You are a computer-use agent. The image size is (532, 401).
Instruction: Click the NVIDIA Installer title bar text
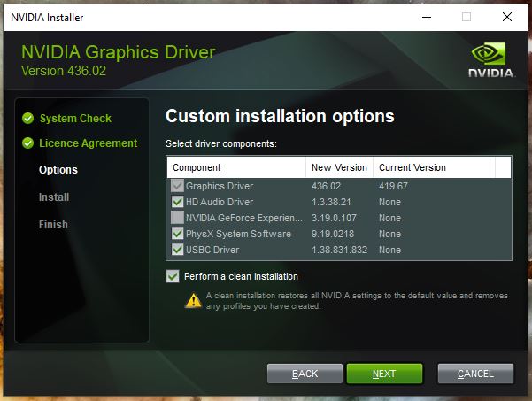click(47, 18)
